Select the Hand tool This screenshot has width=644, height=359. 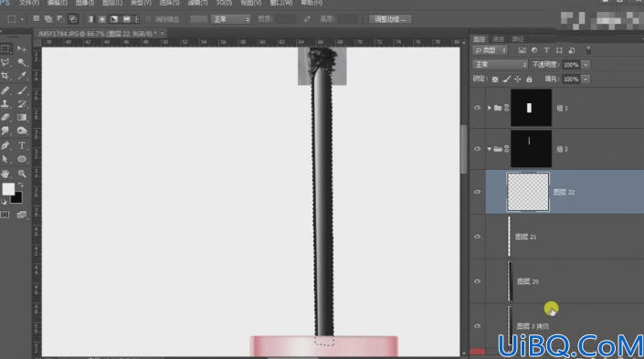5,174
